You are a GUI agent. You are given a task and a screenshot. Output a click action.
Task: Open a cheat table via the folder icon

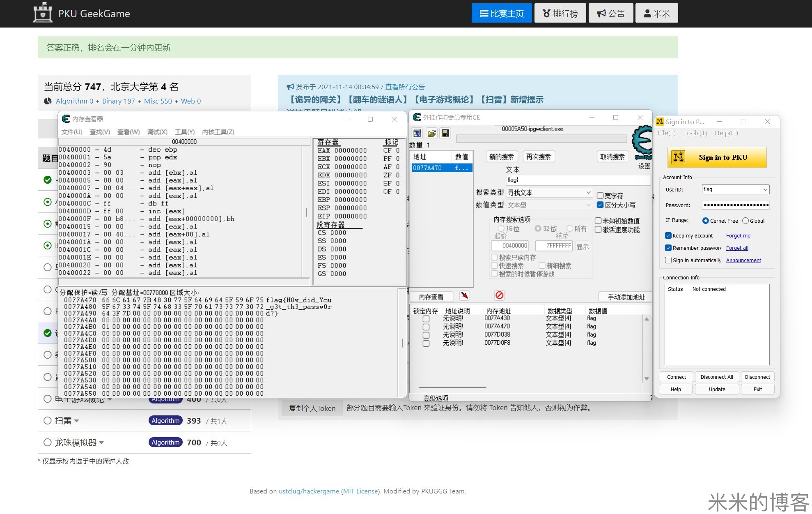coord(431,133)
